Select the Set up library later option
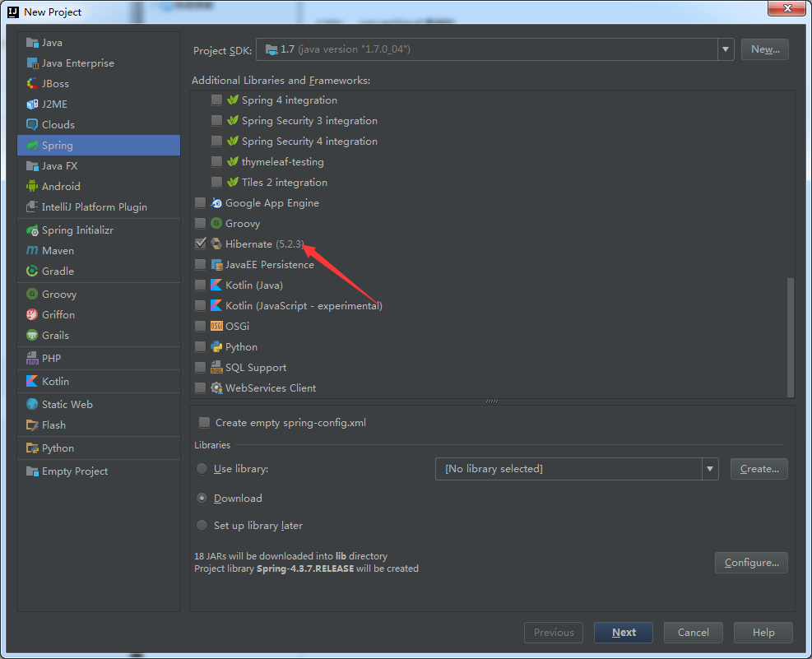 (x=202, y=526)
